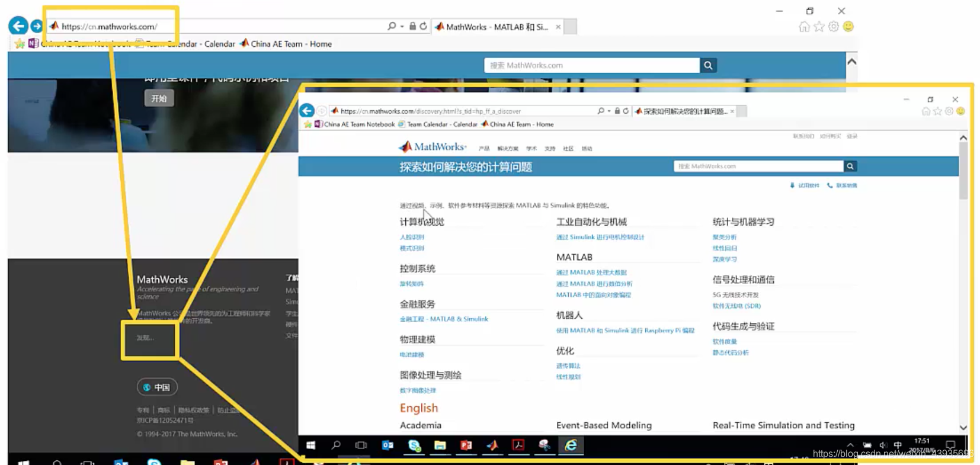This screenshot has height=465, width=980.
Task: Open the 解决方案 menu in MathWorks navigation
Action: tap(508, 149)
